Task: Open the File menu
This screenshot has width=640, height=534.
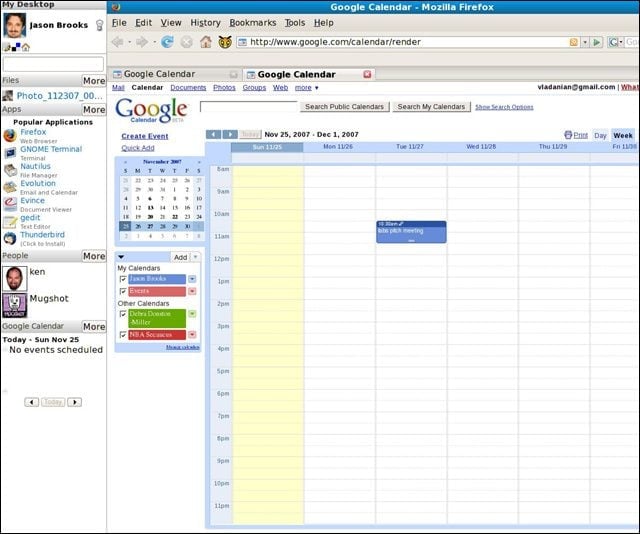Action: click(119, 23)
